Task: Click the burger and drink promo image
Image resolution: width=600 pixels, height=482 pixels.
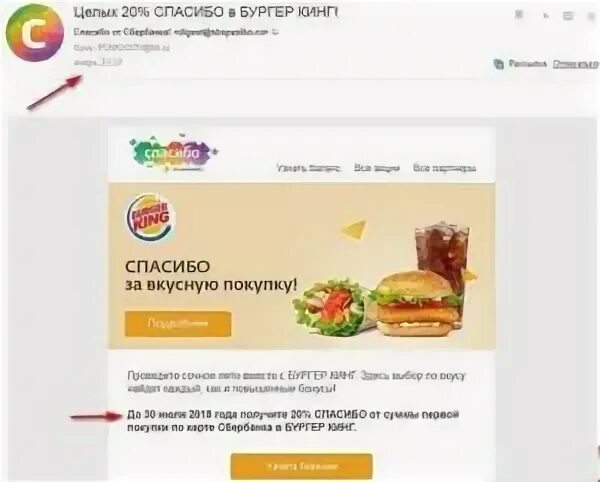Action: [385, 280]
